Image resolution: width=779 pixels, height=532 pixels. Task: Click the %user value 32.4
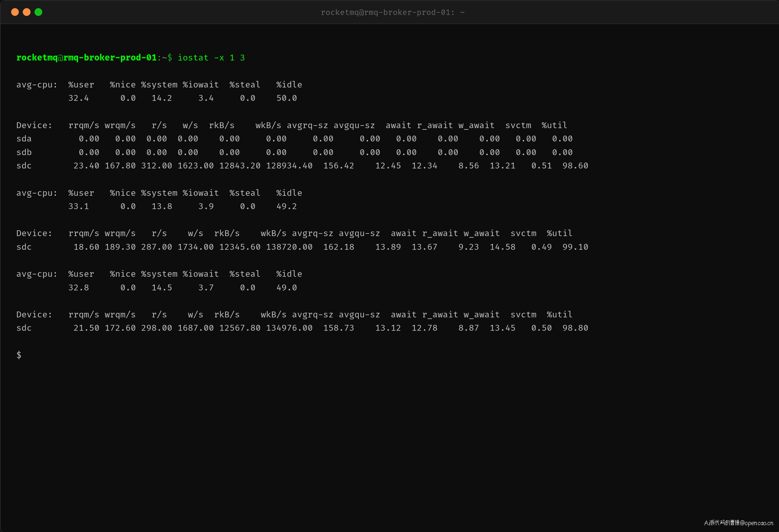(78, 98)
